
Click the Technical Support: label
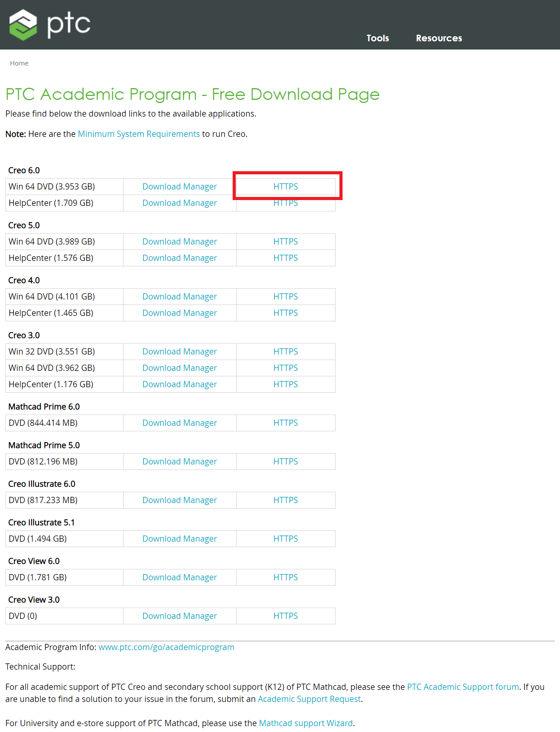(x=41, y=667)
